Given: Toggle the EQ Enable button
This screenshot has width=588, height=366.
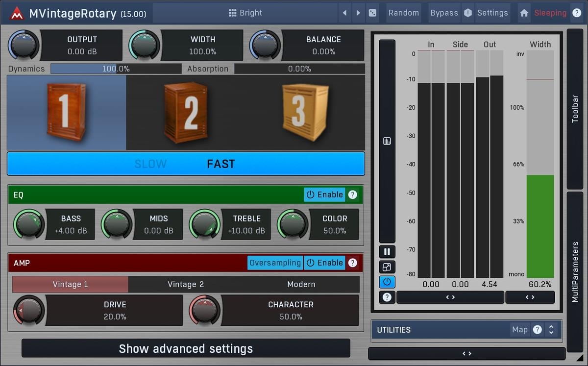Looking at the screenshot, I should pos(324,195).
